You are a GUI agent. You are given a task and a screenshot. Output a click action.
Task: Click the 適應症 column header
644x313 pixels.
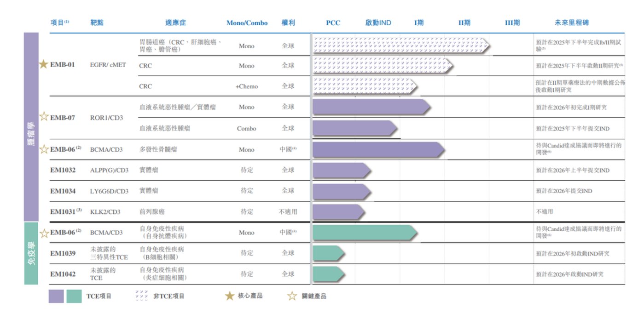pyautogui.click(x=175, y=23)
